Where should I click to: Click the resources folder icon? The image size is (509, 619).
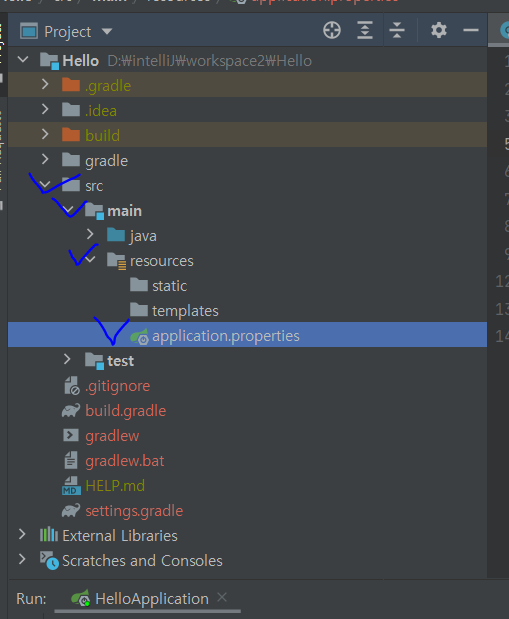click(x=116, y=261)
